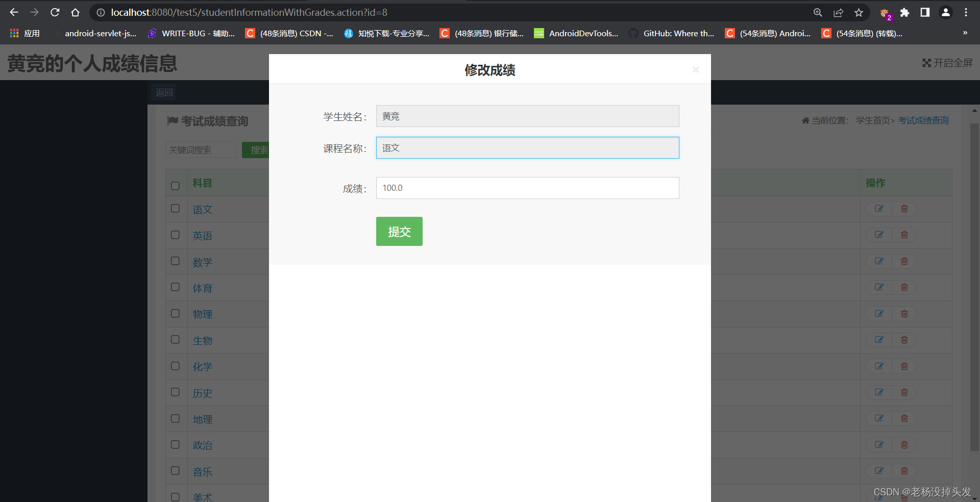Click into the 成绩 input showing 100.0
This screenshot has width=980, height=502.
(x=527, y=188)
